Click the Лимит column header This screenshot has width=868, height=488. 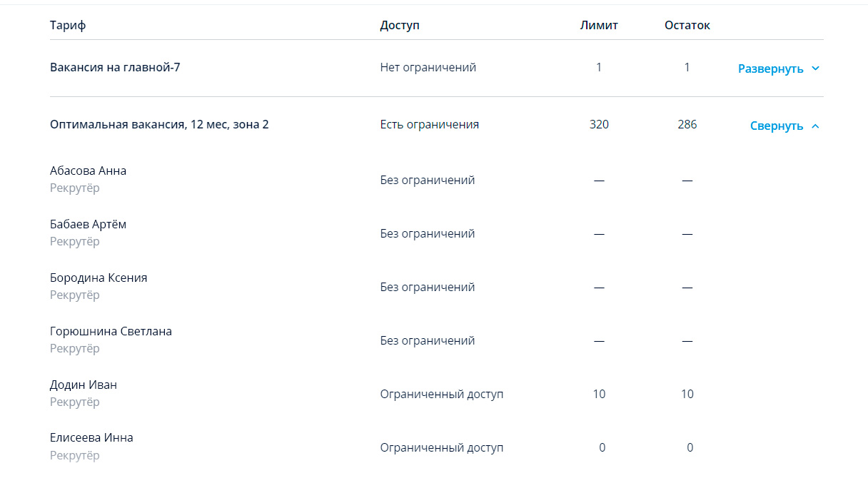point(599,25)
